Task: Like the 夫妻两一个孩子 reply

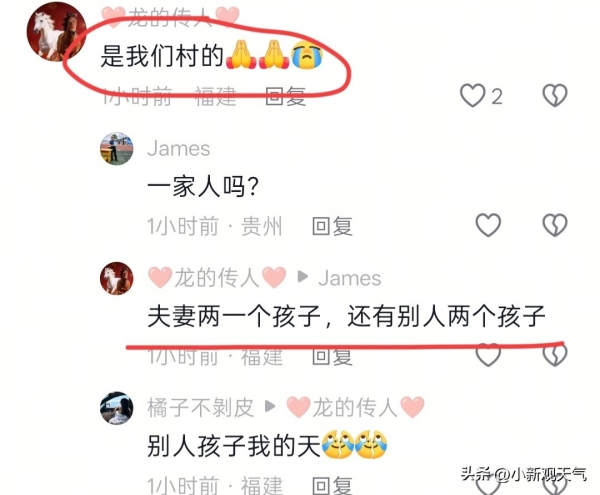Action: tap(488, 355)
